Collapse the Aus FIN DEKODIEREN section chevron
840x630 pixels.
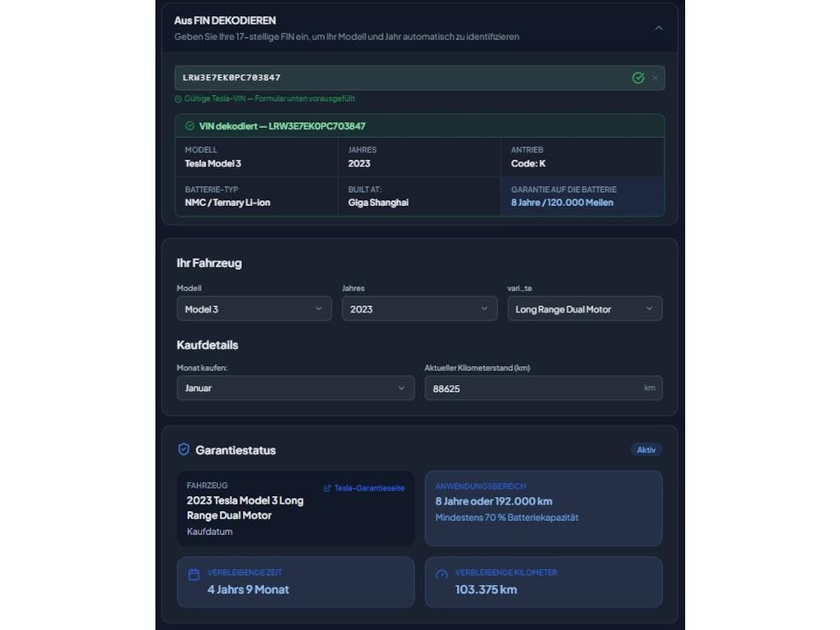pyautogui.click(x=659, y=28)
